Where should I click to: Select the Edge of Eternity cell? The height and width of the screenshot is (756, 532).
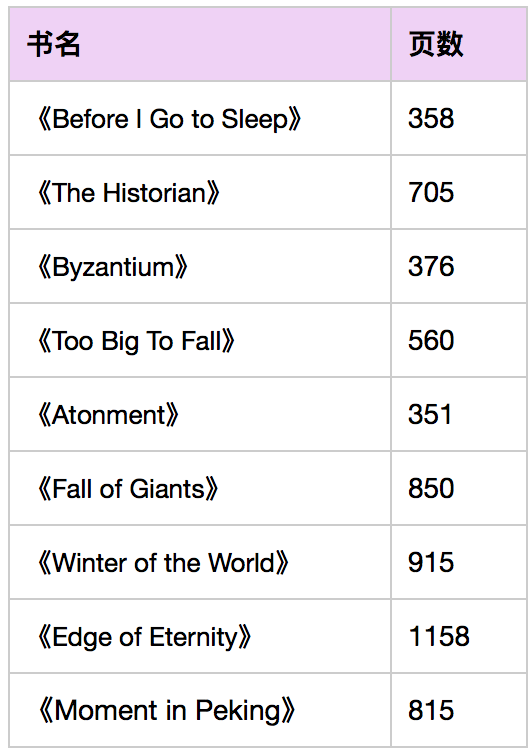pos(200,636)
